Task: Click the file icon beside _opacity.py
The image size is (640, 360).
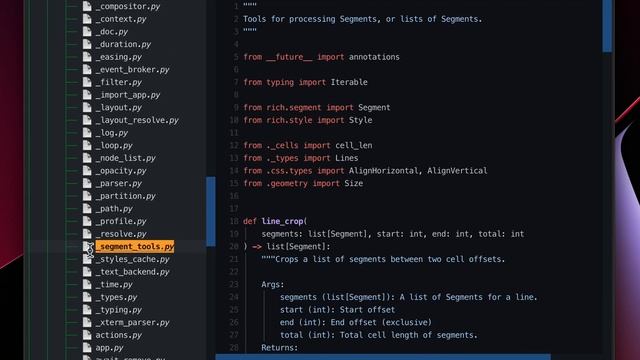Action: click(x=87, y=171)
